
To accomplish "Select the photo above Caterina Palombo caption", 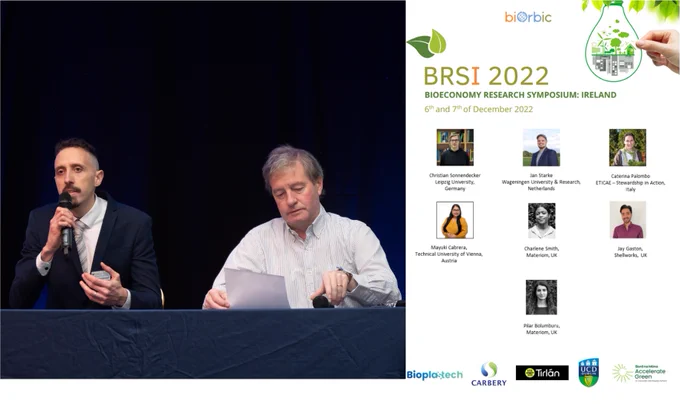I will pyautogui.click(x=628, y=147).
